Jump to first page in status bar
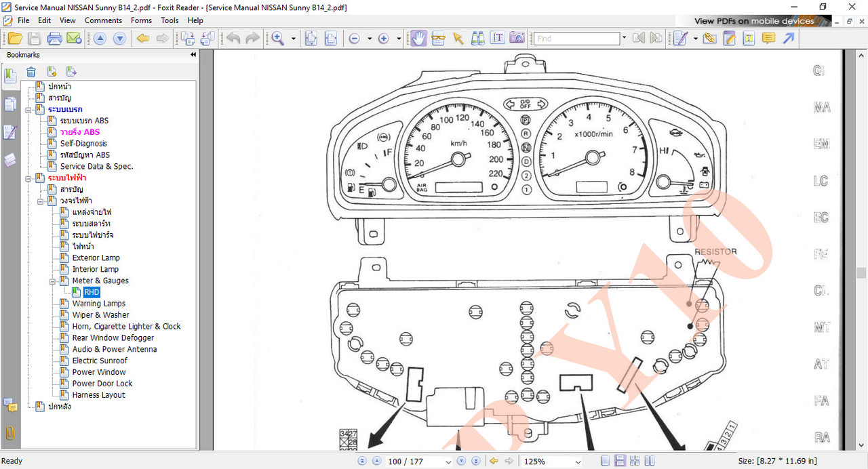Viewport: 868px width, 469px height. coord(362,462)
